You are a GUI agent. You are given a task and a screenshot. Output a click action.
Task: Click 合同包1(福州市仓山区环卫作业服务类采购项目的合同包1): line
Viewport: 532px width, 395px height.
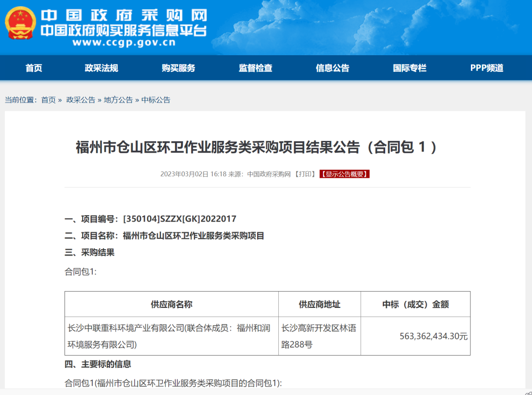173,383
